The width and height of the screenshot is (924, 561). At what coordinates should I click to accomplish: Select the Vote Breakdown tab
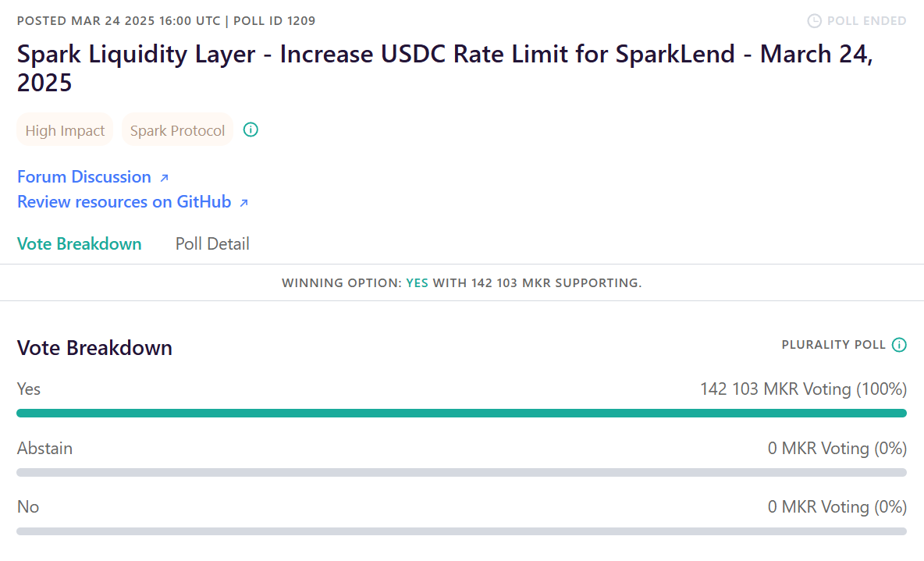click(80, 244)
